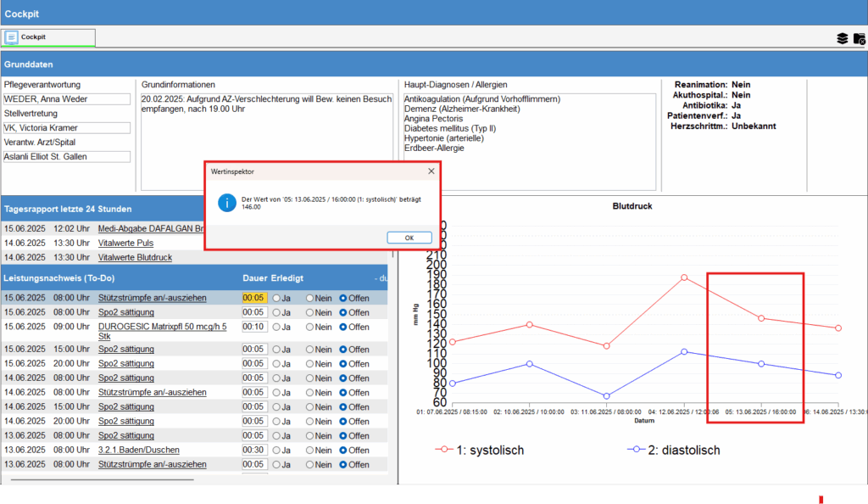Close the Wertinspektor dialog with X

point(431,171)
